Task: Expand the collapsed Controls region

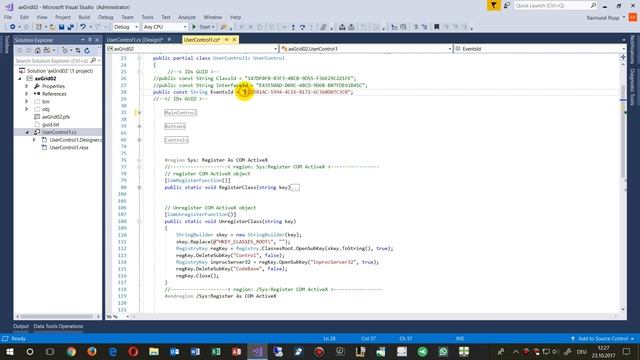Action: pyautogui.click(x=139, y=140)
